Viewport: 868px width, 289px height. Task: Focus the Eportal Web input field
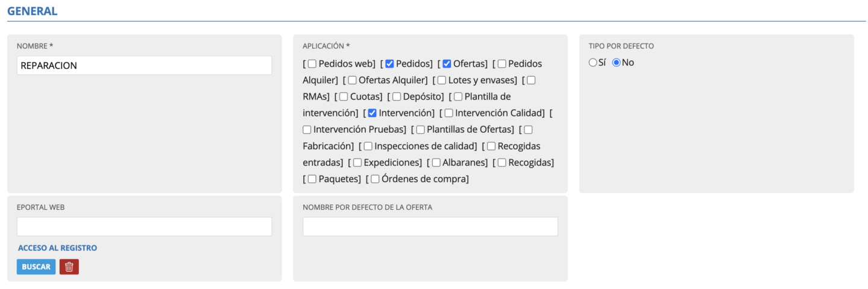click(x=144, y=227)
